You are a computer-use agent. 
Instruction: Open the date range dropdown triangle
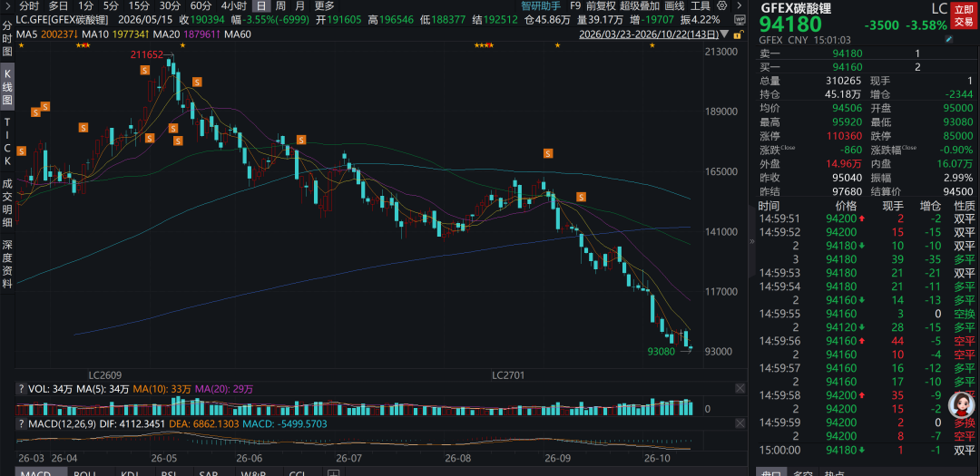724,34
